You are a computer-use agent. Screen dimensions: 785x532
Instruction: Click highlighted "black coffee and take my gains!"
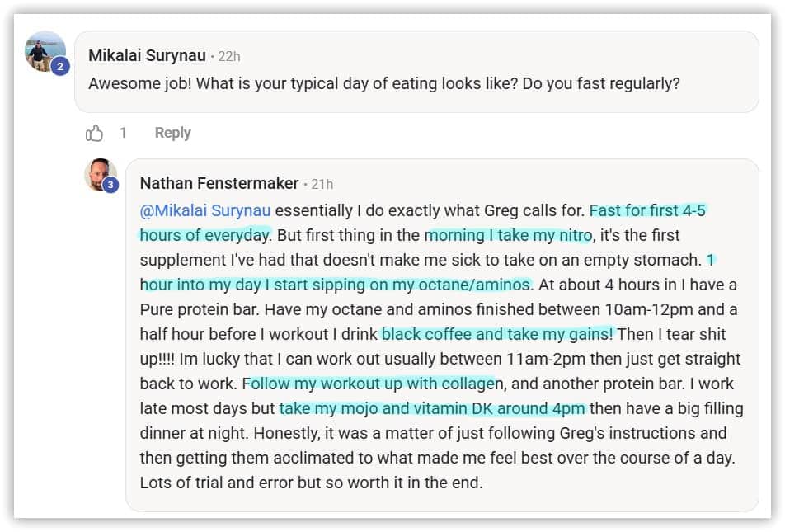(x=497, y=334)
